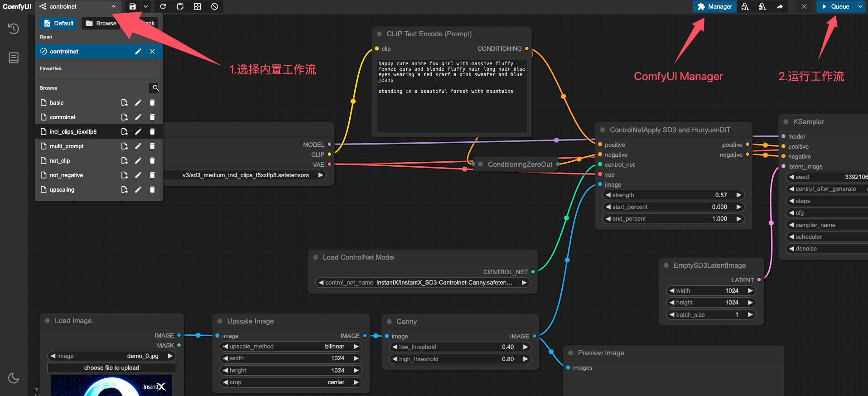Select the Default workflows tab
The width and height of the screenshot is (868, 396).
(x=59, y=23)
